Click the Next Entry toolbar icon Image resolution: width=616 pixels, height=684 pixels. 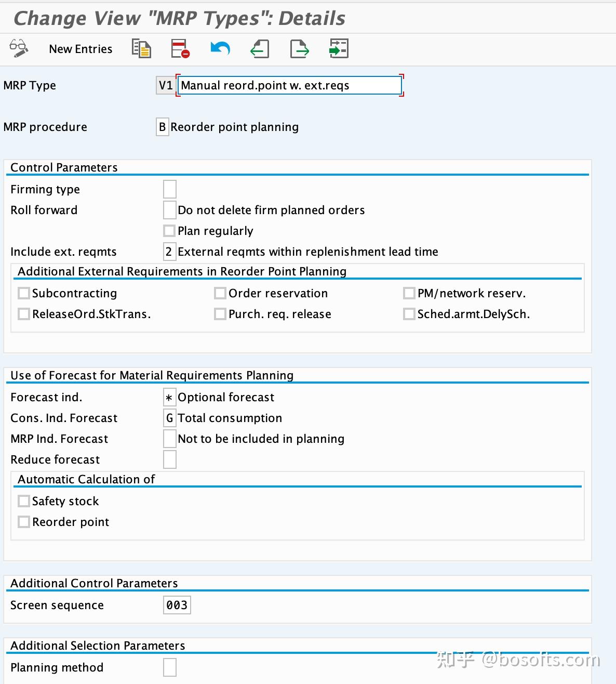[x=338, y=48]
